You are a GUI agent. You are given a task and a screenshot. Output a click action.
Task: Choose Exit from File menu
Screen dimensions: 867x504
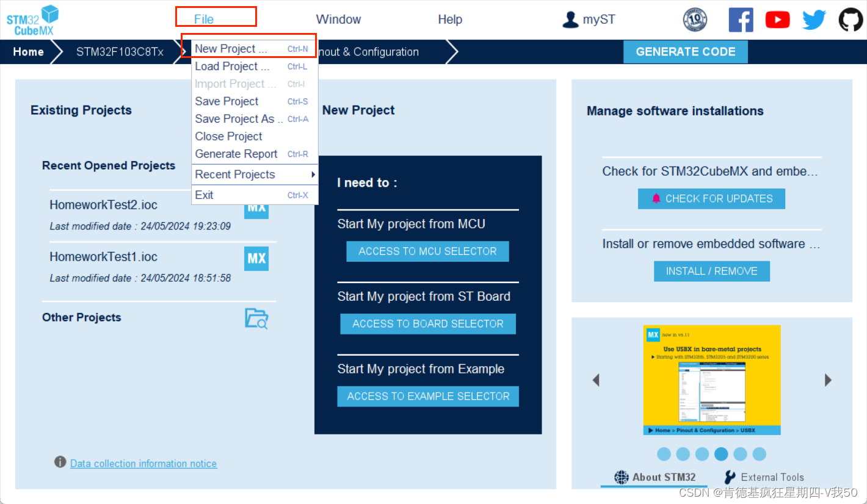pyautogui.click(x=255, y=195)
